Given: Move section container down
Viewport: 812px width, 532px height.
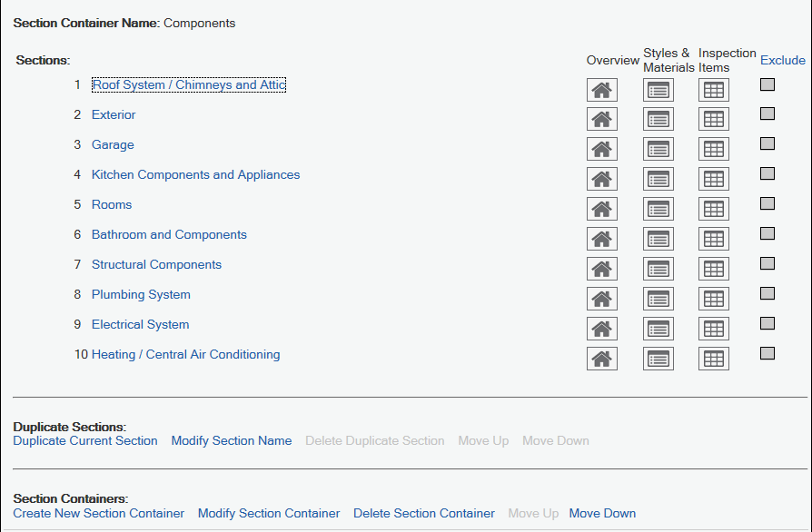Looking at the screenshot, I should pyautogui.click(x=602, y=514).
